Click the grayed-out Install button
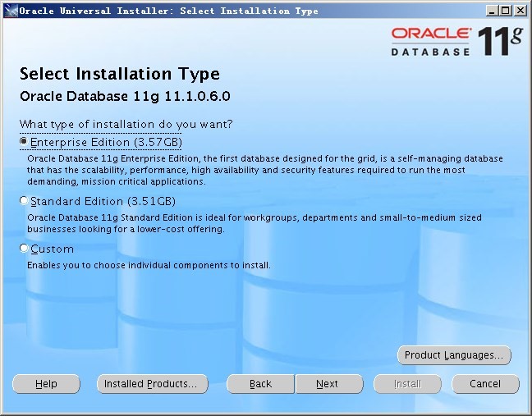The height and width of the screenshot is (416, 532). (407, 384)
